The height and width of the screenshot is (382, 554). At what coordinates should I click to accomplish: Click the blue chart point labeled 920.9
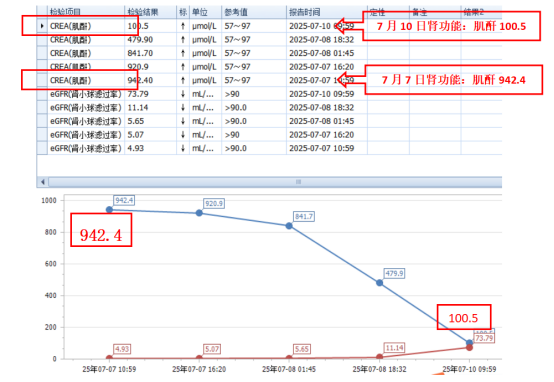199,213
